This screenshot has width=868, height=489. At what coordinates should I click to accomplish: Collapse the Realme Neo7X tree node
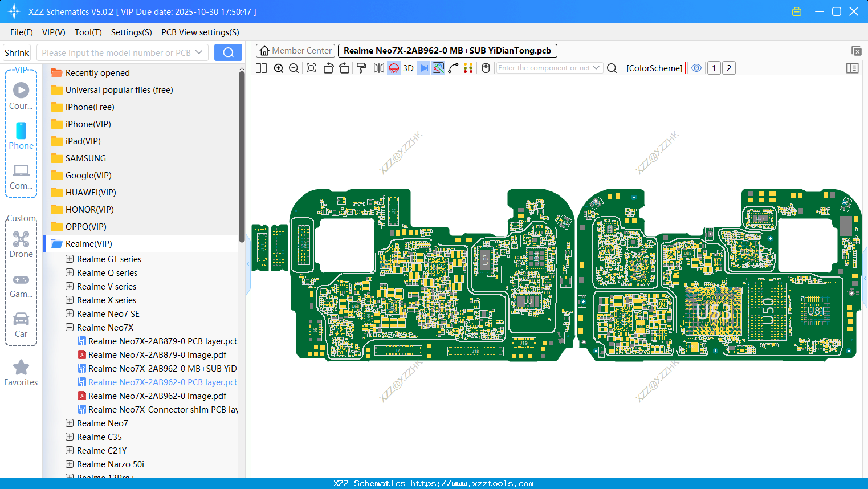click(70, 327)
